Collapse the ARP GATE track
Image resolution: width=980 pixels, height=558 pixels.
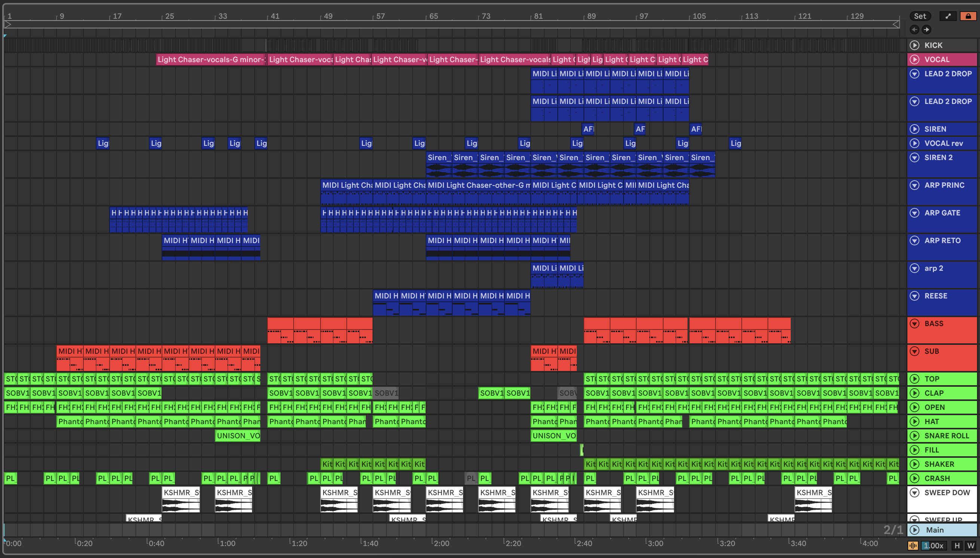tap(915, 213)
